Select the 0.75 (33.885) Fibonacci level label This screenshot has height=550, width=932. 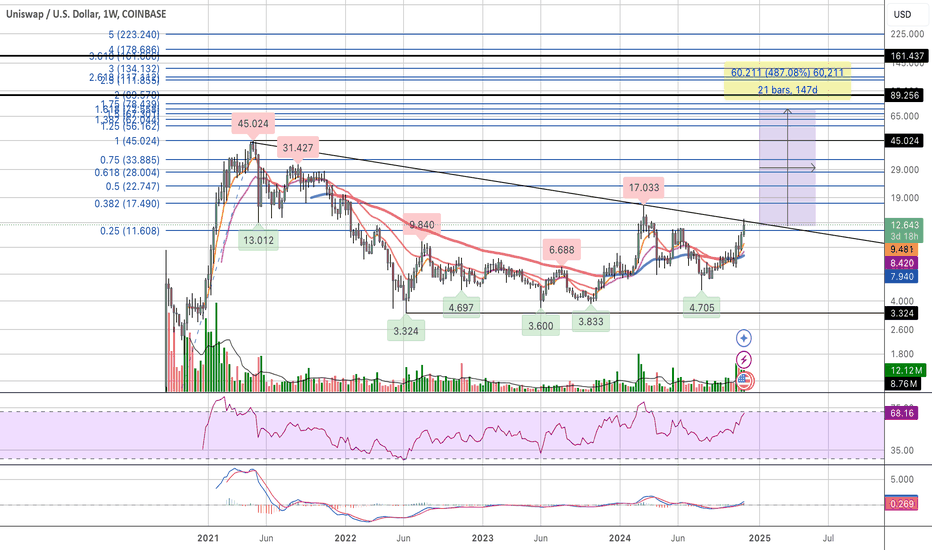(x=130, y=159)
